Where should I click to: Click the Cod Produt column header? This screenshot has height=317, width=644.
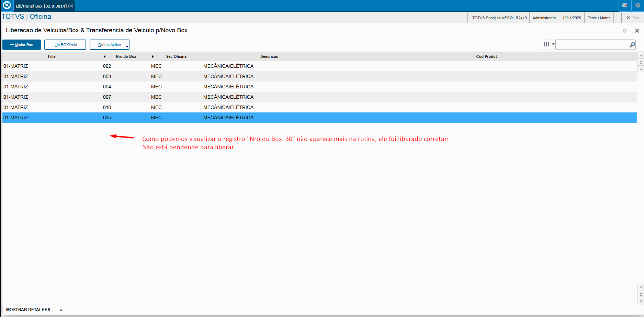(x=486, y=56)
